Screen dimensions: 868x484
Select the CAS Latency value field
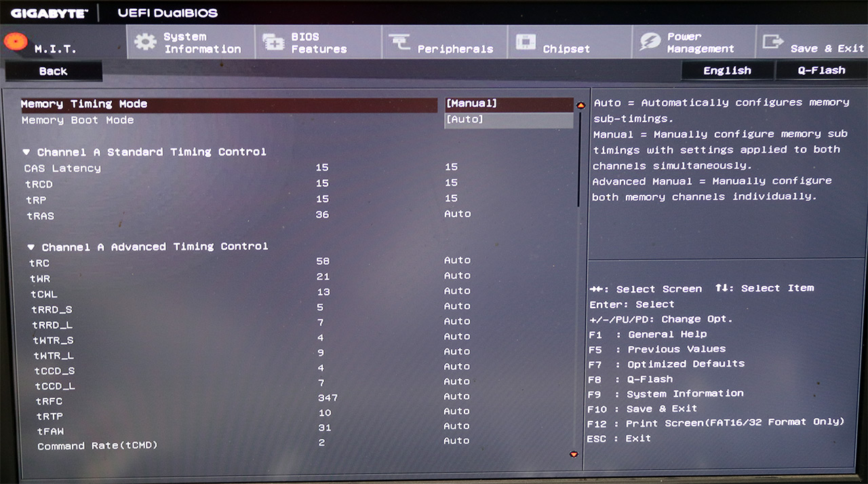pyautogui.click(x=452, y=167)
